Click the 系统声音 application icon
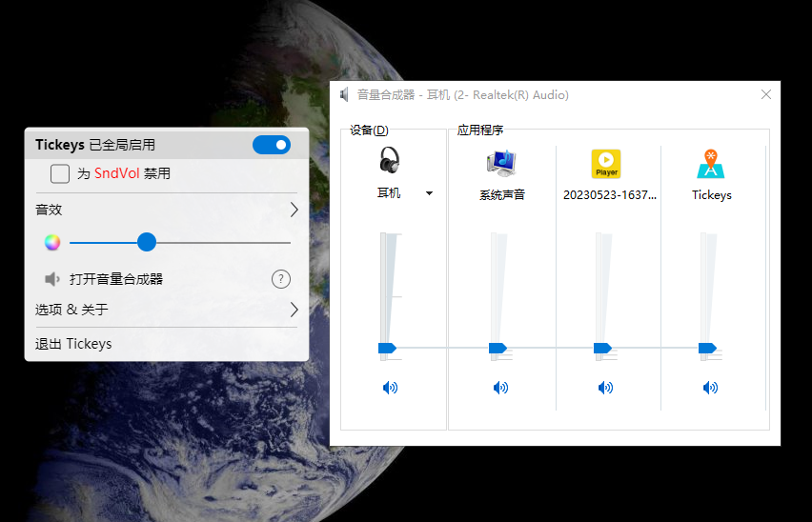The image size is (812, 522). pos(501,163)
